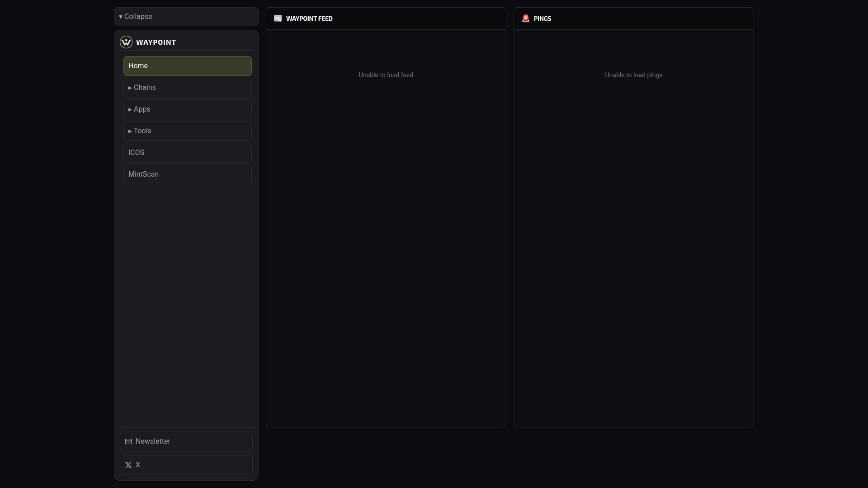Click the X (Twitter) logo icon

pyautogui.click(x=128, y=465)
